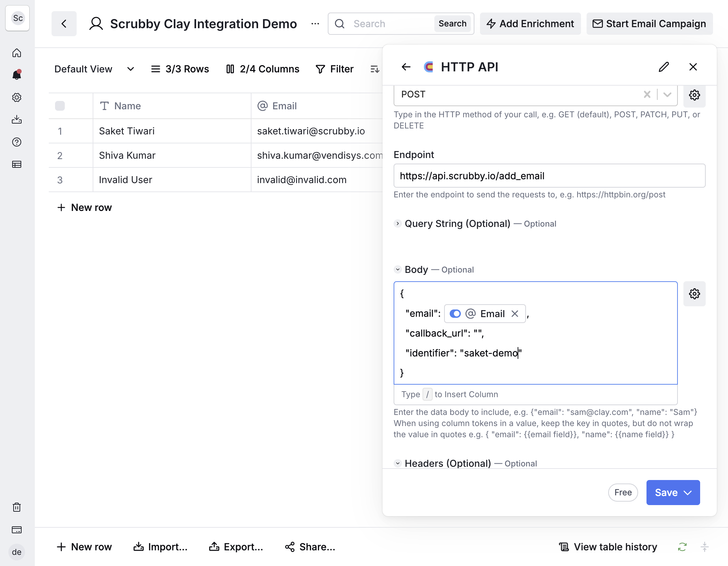
Task: Click the Name column header
Action: tap(172, 106)
